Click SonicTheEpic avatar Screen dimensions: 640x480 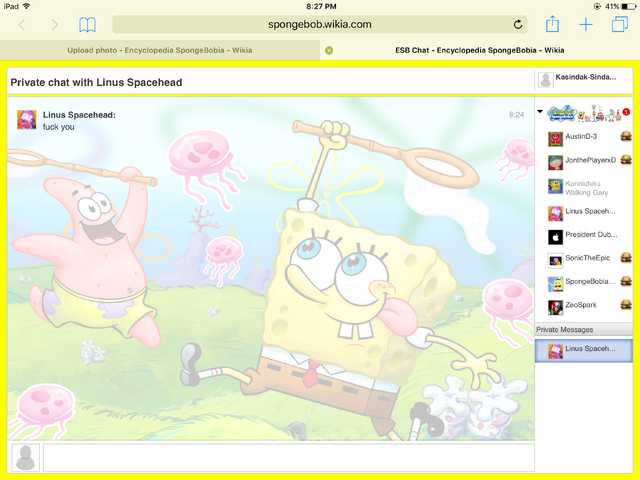[x=555, y=260]
